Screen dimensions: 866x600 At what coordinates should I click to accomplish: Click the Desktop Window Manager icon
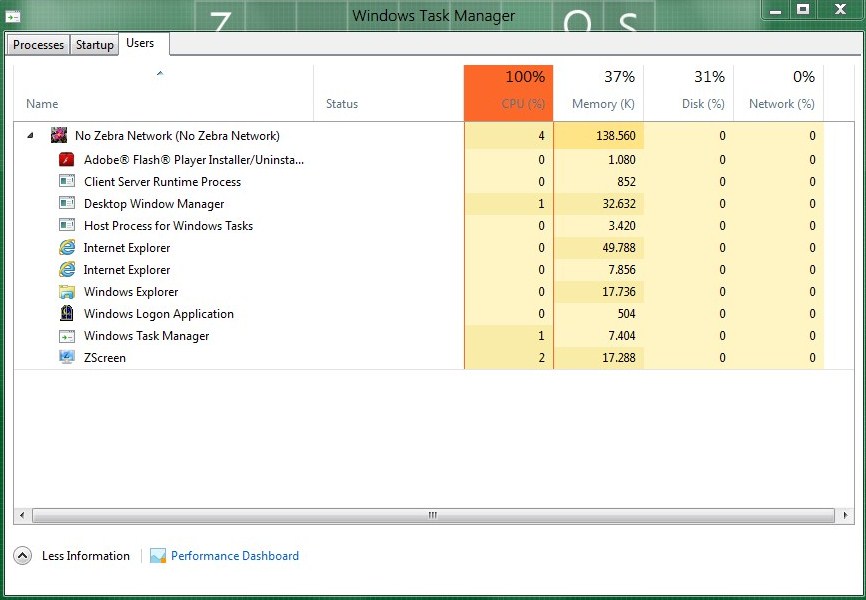(x=67, y=203)
